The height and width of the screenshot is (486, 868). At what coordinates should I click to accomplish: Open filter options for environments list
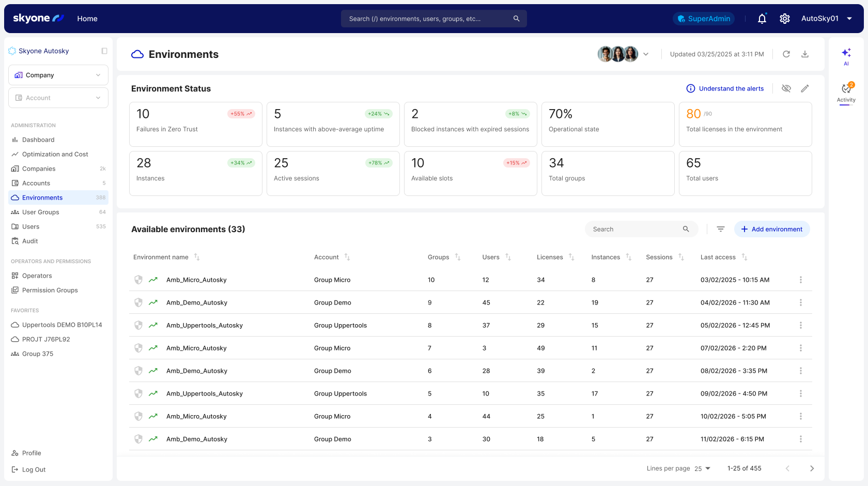coord(720,229)
